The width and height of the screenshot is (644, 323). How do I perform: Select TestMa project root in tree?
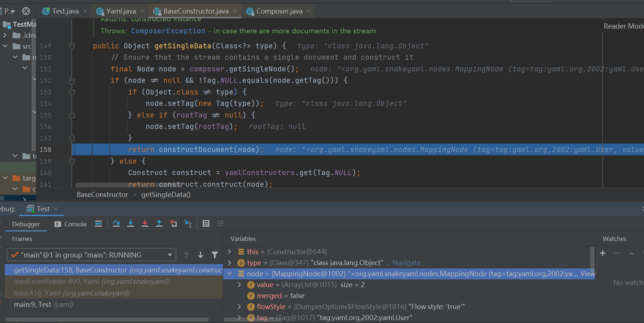(20, 24)
